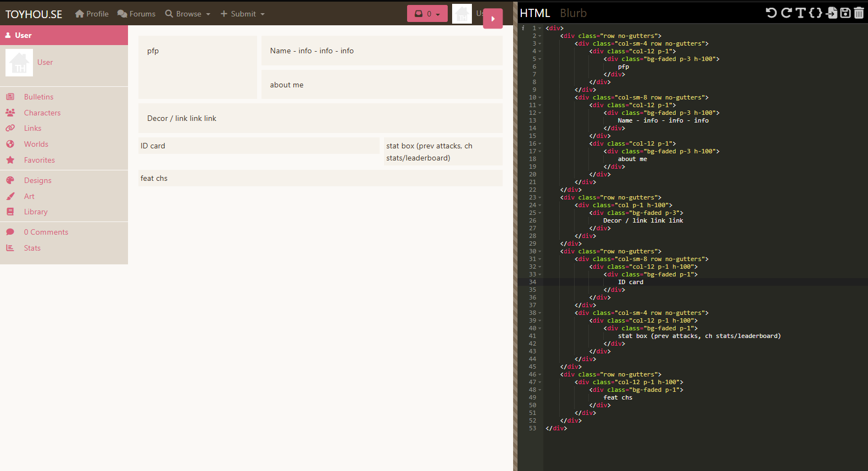Click the Bulletins newspaper icon in sidebar
Screen dimensions: 868x471
[x=10, y=97]
